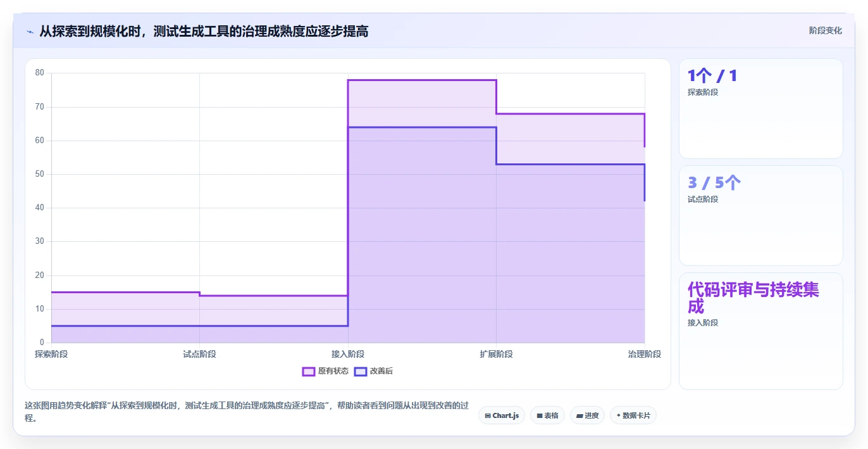
Task: Click the 表格 tag button
Action: point(548,415)
